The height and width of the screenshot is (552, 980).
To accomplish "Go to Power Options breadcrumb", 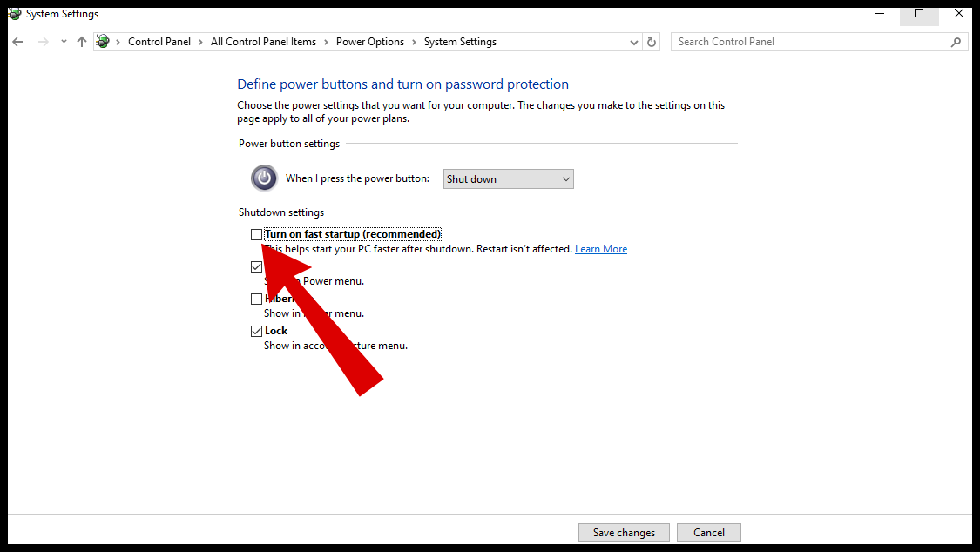I will pyautogui.click(x=370, y=42).
